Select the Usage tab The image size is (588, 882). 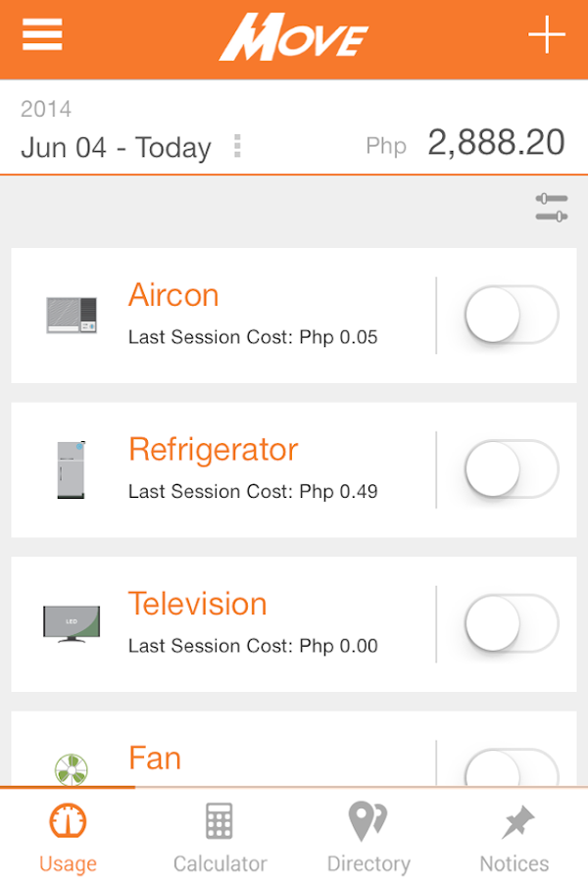tap(68, 838)
